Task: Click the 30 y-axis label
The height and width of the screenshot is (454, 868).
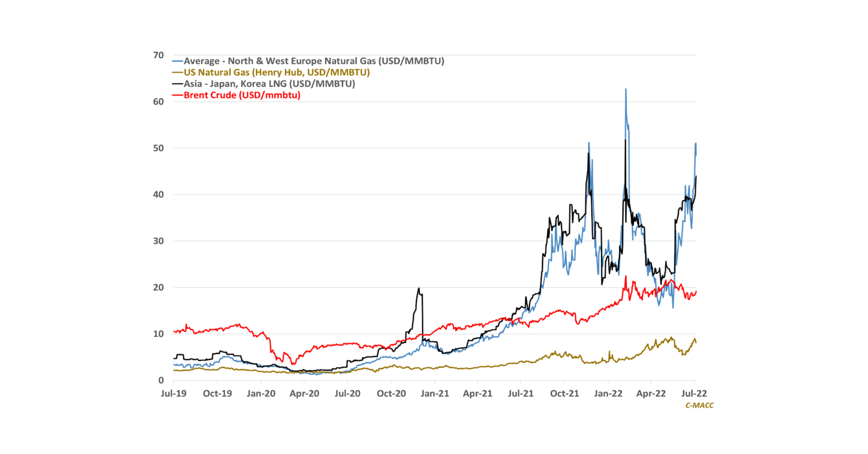Action: click(x=158, y=241)
